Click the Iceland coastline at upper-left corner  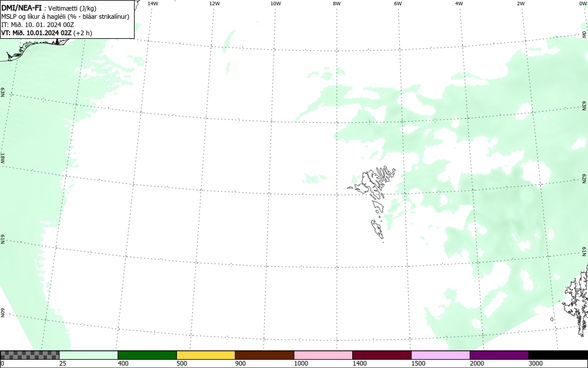point(36,49)
